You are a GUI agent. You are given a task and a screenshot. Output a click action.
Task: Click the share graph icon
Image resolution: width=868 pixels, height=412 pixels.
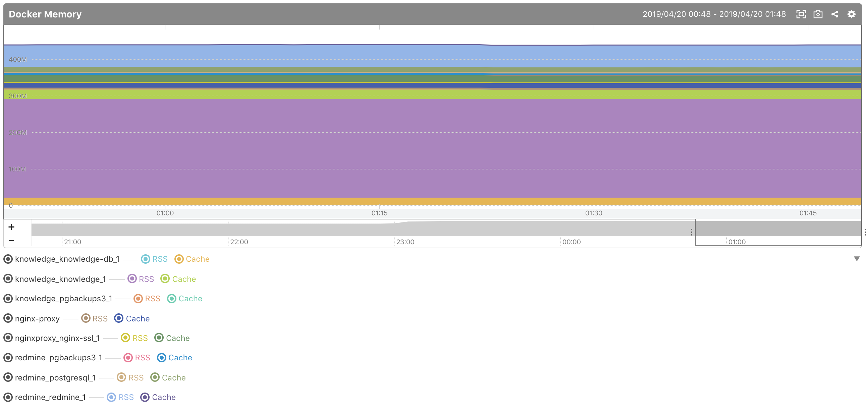(835, 14)
